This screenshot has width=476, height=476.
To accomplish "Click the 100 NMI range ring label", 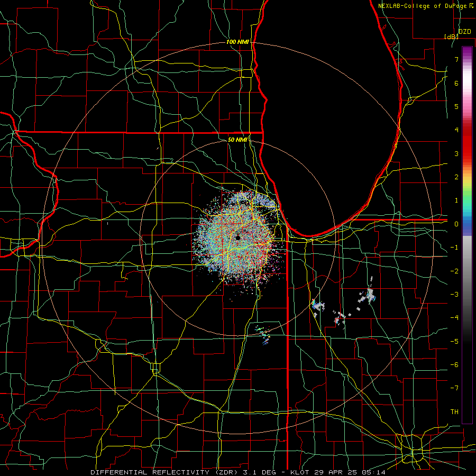I will coord(237,42).
